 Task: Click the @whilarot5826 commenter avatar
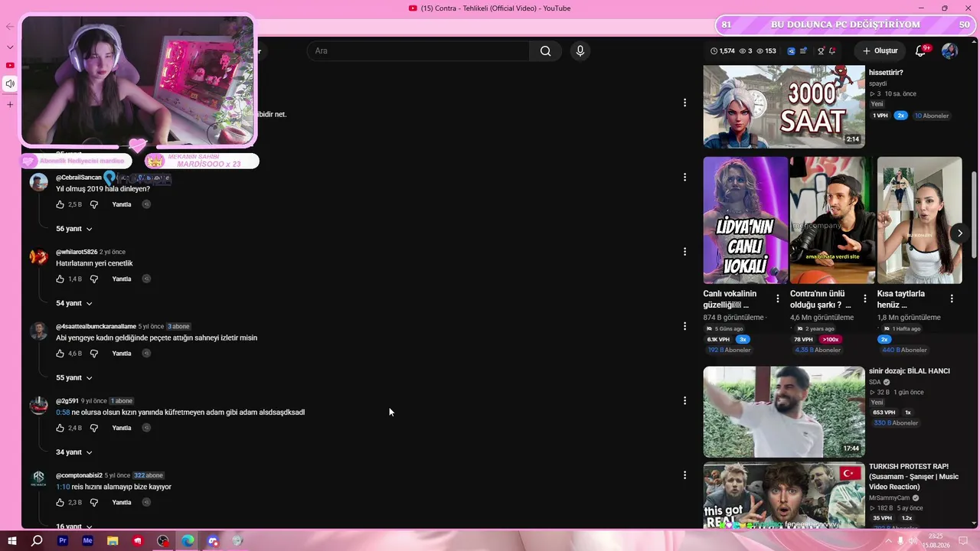coord(39,256)
